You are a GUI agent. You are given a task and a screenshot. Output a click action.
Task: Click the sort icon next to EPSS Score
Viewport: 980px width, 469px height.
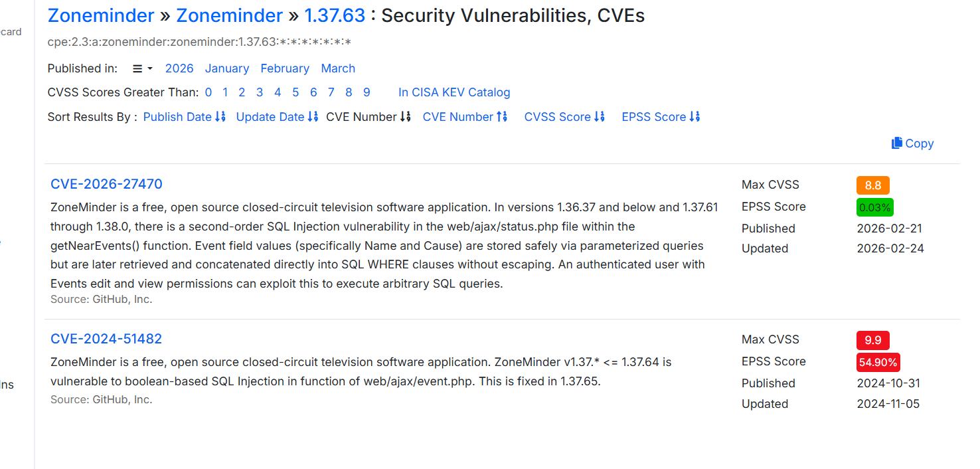(x=694, y=117)
